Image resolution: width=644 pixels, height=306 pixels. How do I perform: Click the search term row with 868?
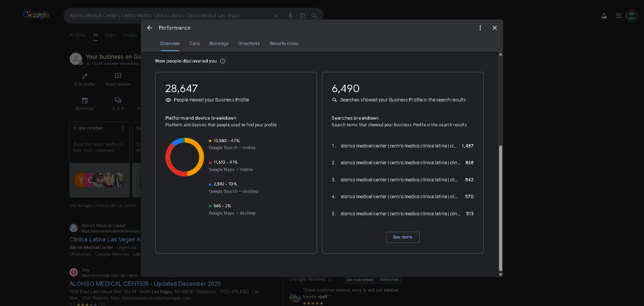402,163
